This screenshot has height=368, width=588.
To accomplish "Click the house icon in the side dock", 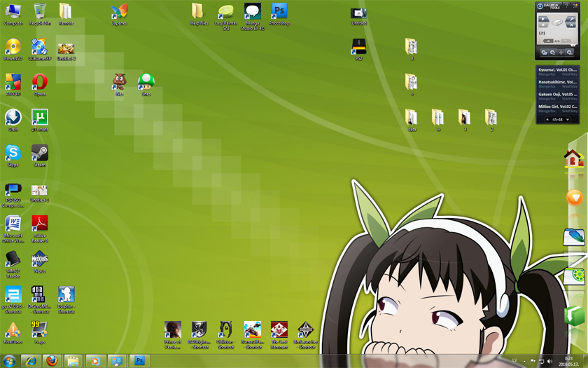I will (x=574, y=159).
